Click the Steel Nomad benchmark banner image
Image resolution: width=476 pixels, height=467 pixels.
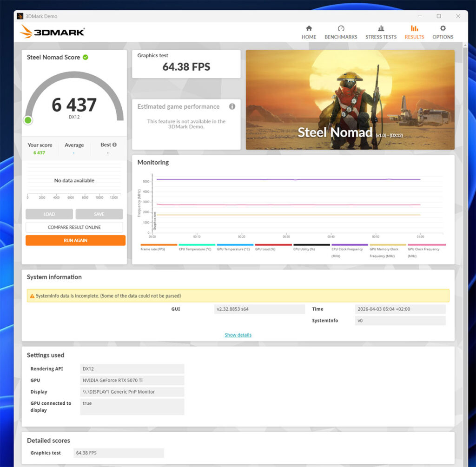[350, 100]
